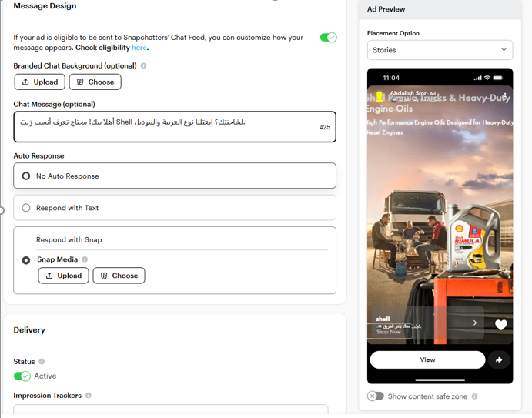The width and height of the screenshot is (532, 418).
Task: Click the Snap Media info icon
Action: (x=85, y=259)
